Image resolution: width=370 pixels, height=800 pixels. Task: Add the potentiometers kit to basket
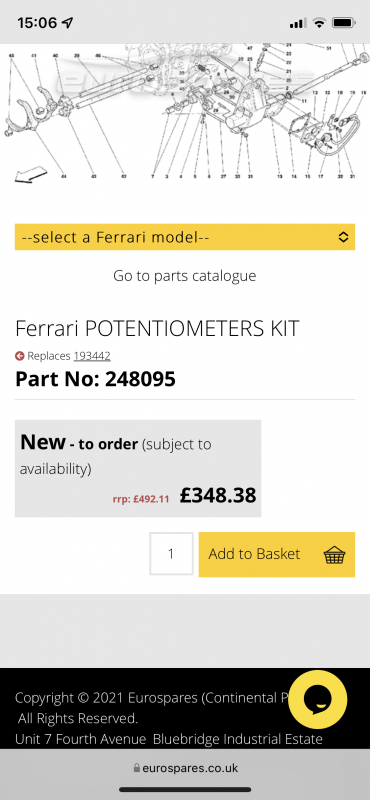[x=277, y=555]
